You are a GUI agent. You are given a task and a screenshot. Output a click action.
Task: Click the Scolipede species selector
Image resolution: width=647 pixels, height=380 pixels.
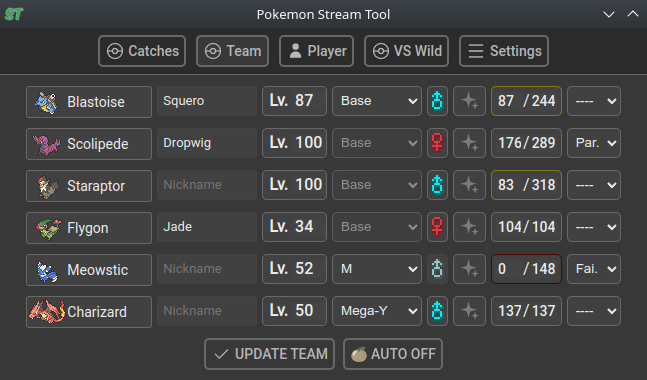pos(89,144)
